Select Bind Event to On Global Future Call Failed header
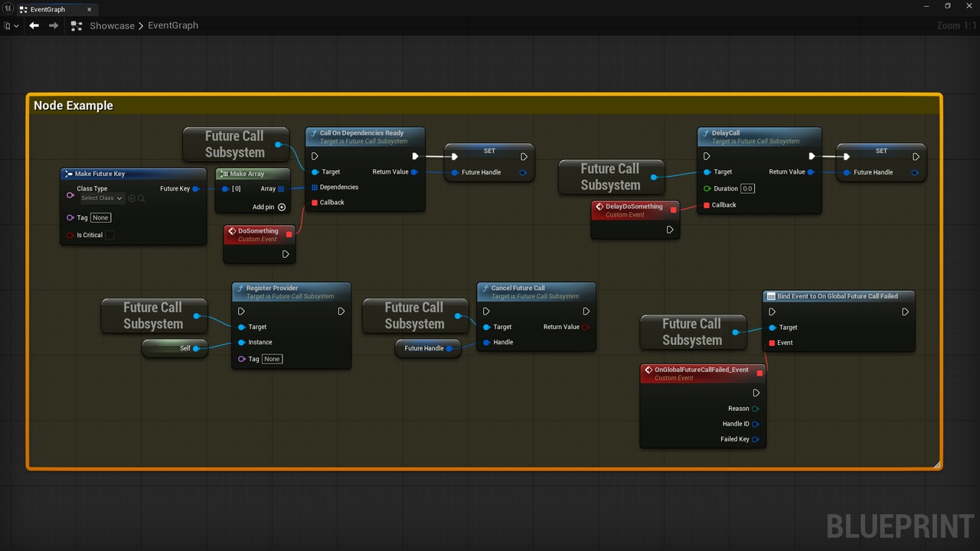Screen dimensions: 980x551 tap(838, 296)
